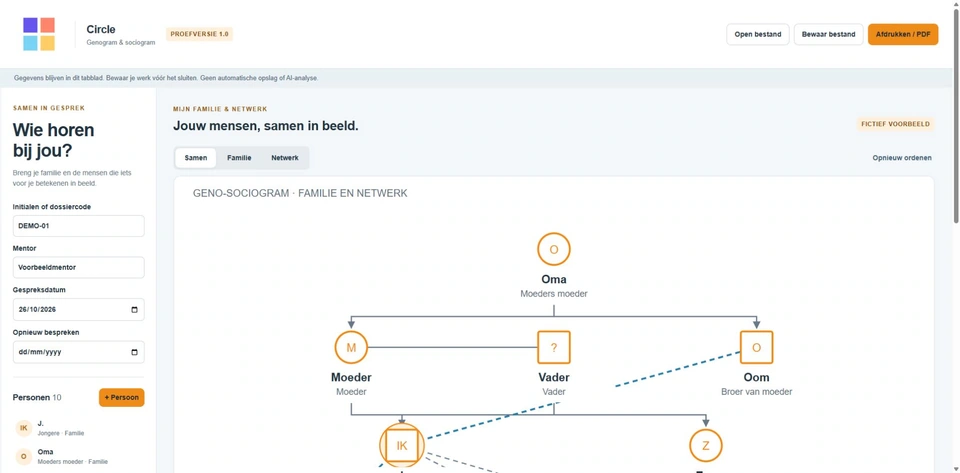
Task: Click Opnieuw ordenen link
Action: (x=902, y=158)
